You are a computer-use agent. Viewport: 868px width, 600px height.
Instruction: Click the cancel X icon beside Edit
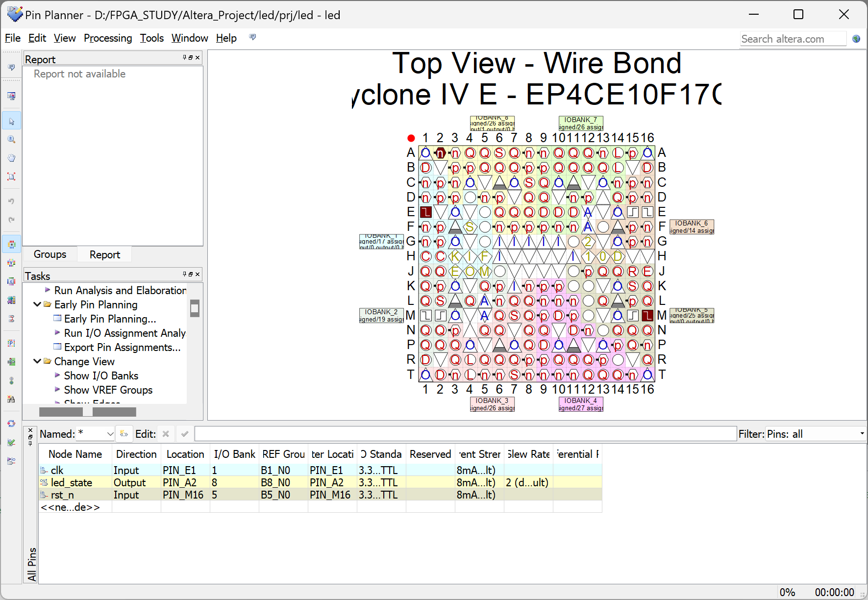coord(166,434)
